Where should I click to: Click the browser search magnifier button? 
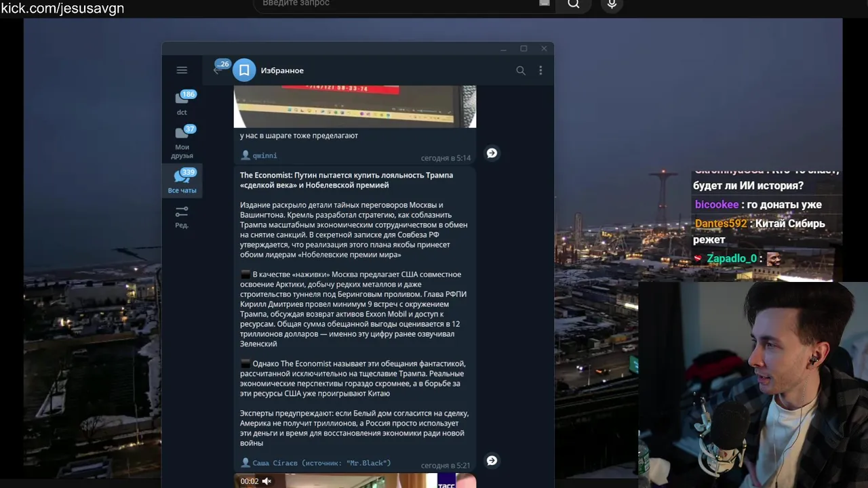[574, 4]
